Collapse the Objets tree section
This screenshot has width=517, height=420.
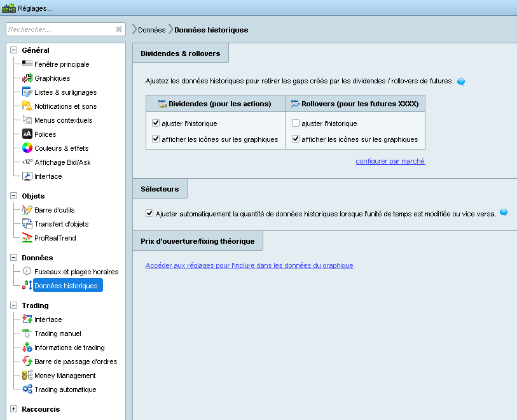(13, 195)
